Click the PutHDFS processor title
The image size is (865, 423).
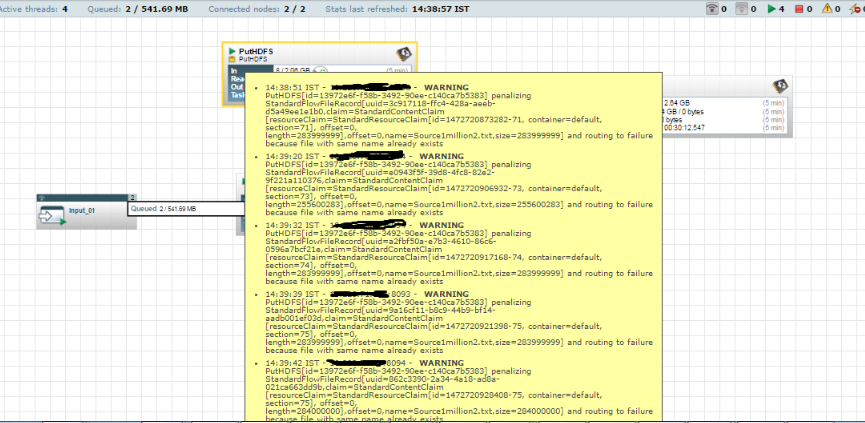click(255, 51)
